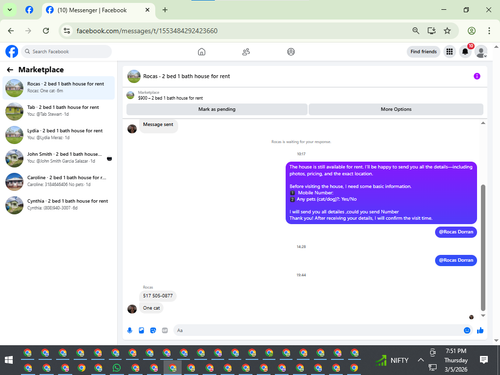Viewport: 500px width, 375px height.
Task: Click the GIF icon in composer
Action: point(165,330)
